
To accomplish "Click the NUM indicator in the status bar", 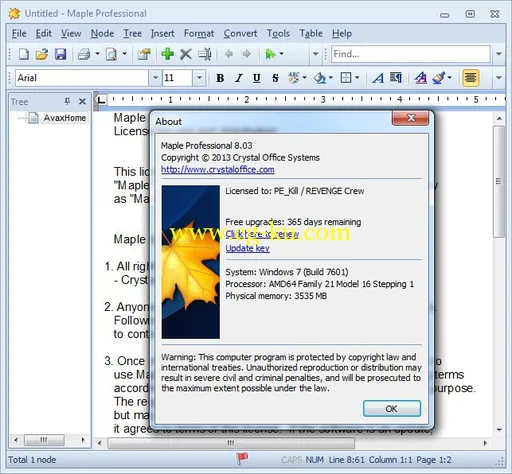I will (x=314, y=460).
